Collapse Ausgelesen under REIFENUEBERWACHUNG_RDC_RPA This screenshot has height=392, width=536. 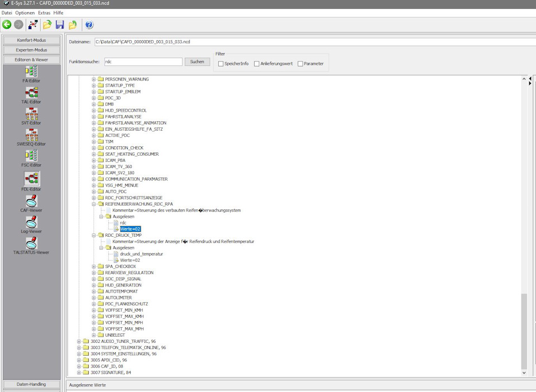101,217
